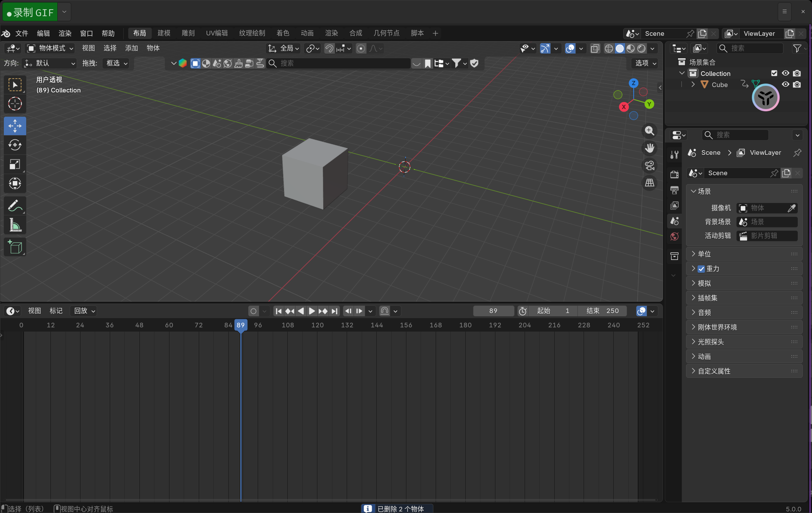This screenshot has height=513, width=812.
Task: Untick the Collection exclude checkbox
Action: click(774, 73)
